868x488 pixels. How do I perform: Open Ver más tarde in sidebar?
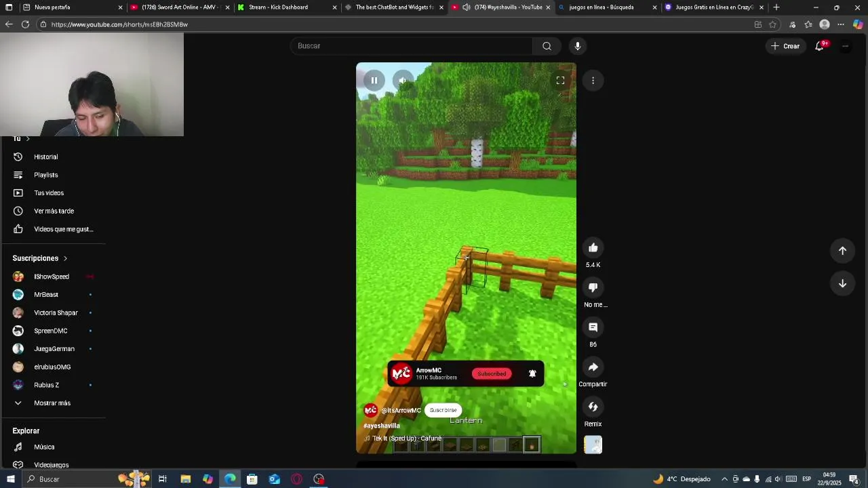tap(53, 211)
